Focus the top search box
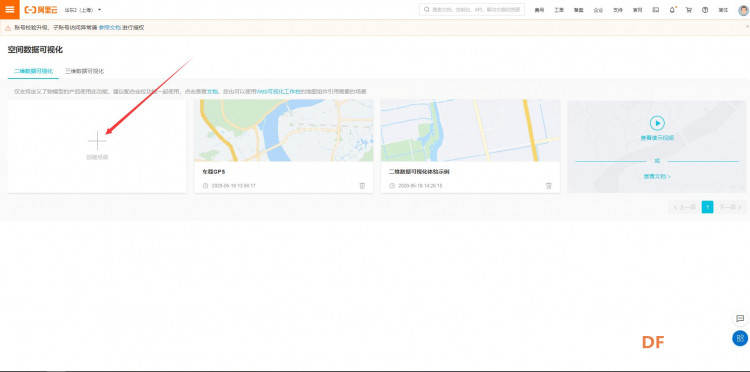Screen dimensions: 750x372 (x=472, y=10)
